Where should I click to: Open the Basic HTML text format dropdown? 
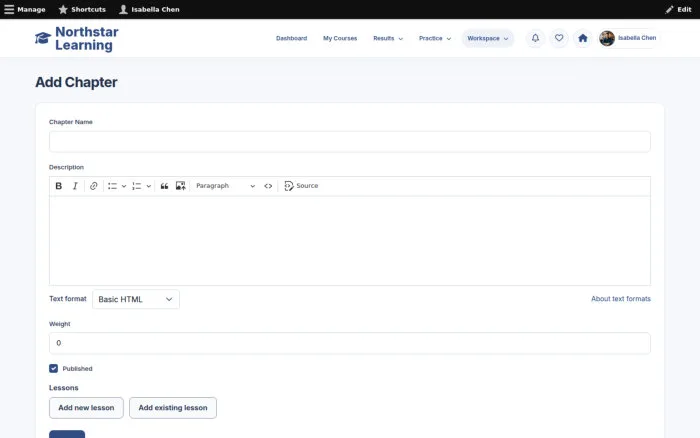(136, 299)
